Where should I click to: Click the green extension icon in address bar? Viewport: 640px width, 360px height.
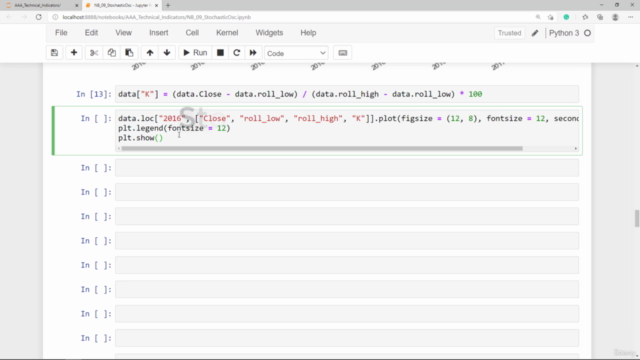pos(566,17)
